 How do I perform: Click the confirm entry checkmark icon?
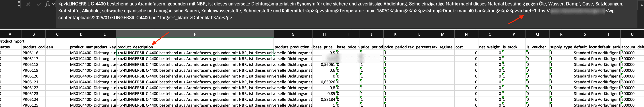coord(39,4)
